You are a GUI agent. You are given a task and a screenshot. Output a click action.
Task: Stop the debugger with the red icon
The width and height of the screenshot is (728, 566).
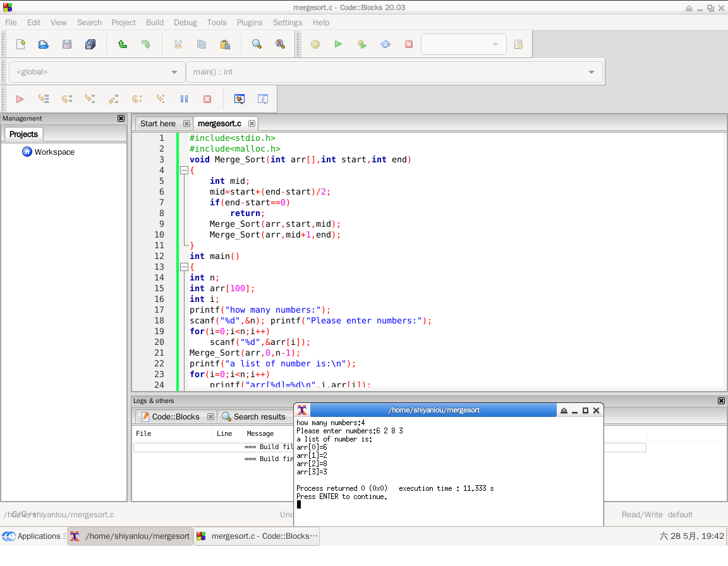click(207, 99)
